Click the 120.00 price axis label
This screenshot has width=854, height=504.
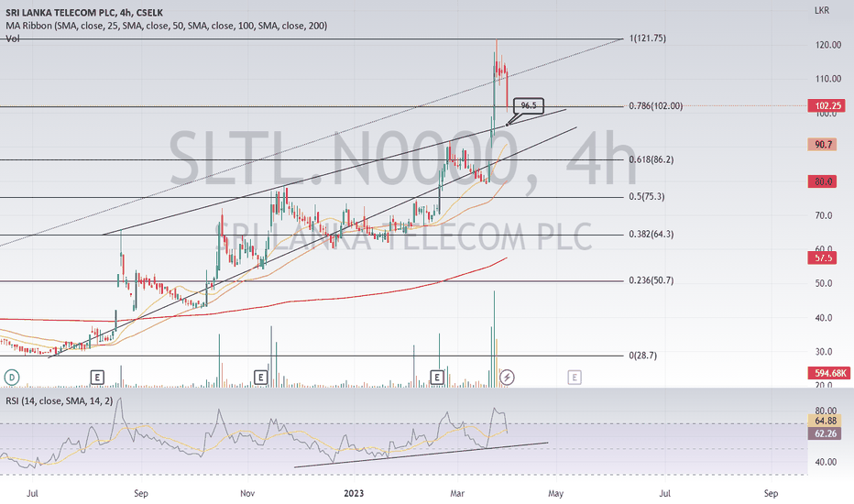pyautogui.click(x=827, y=45)
